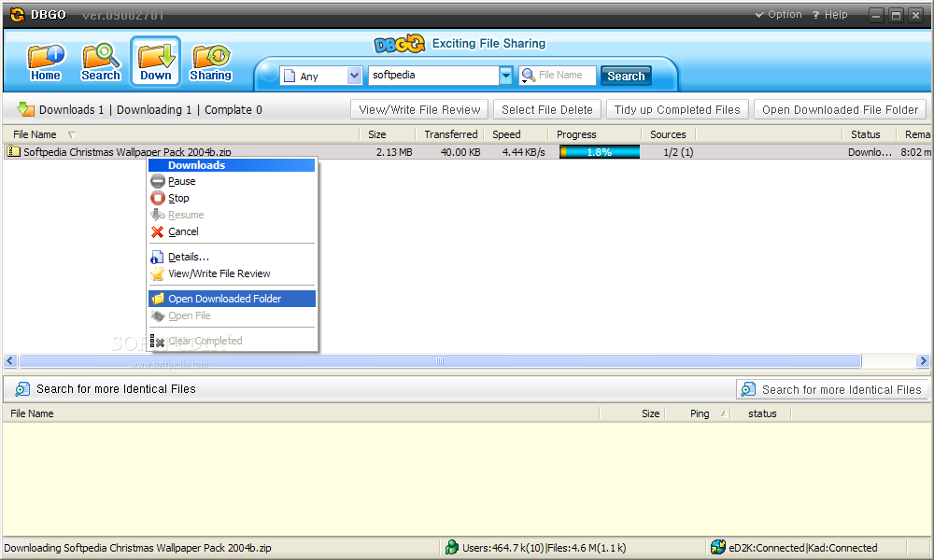Click the lowercase status column header below
This screenshot has height=560, width=934.
(762, 413)
